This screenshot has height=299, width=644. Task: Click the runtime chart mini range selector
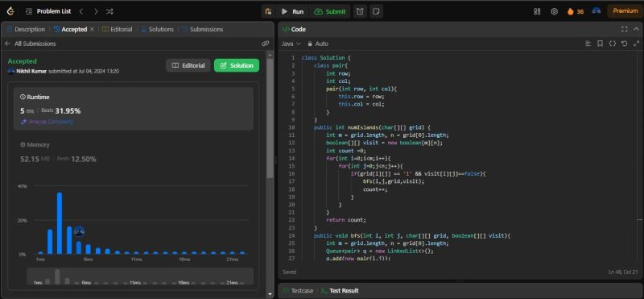[140, 276]
